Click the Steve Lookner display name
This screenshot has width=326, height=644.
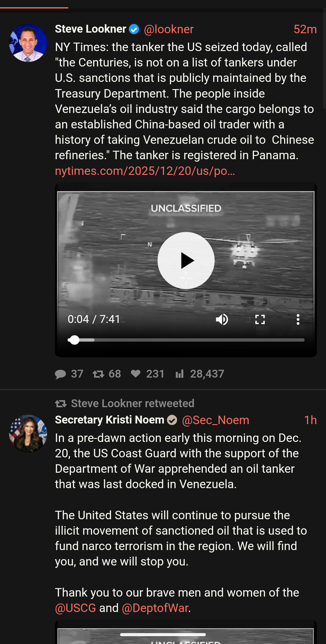tap(91, 29)
